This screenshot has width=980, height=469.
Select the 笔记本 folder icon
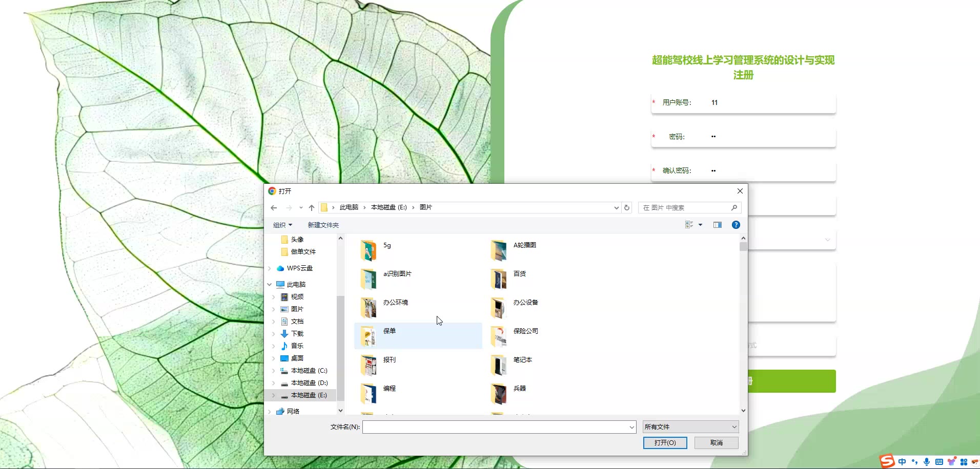[499, 365]
